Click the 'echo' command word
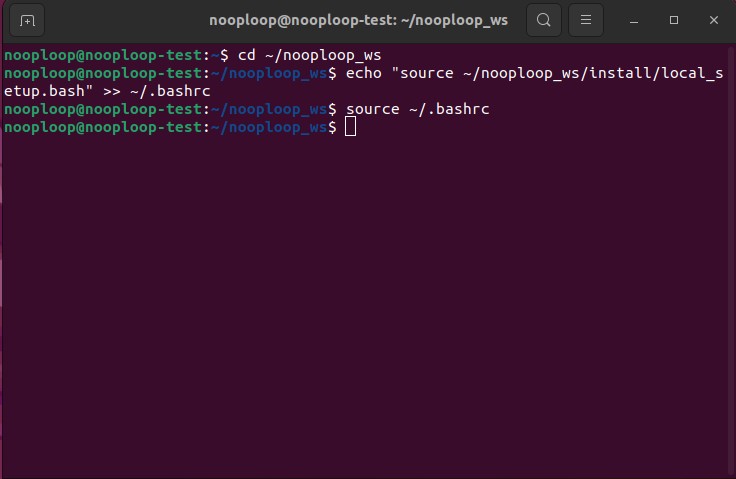The width and height of the screenshot is (736, 479). coord(366,73)
